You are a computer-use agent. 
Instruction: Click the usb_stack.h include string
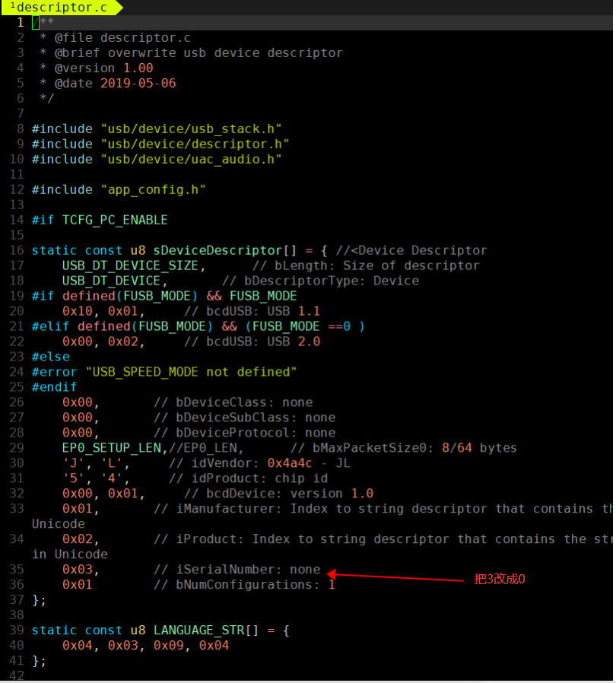(x=191, y=129)
